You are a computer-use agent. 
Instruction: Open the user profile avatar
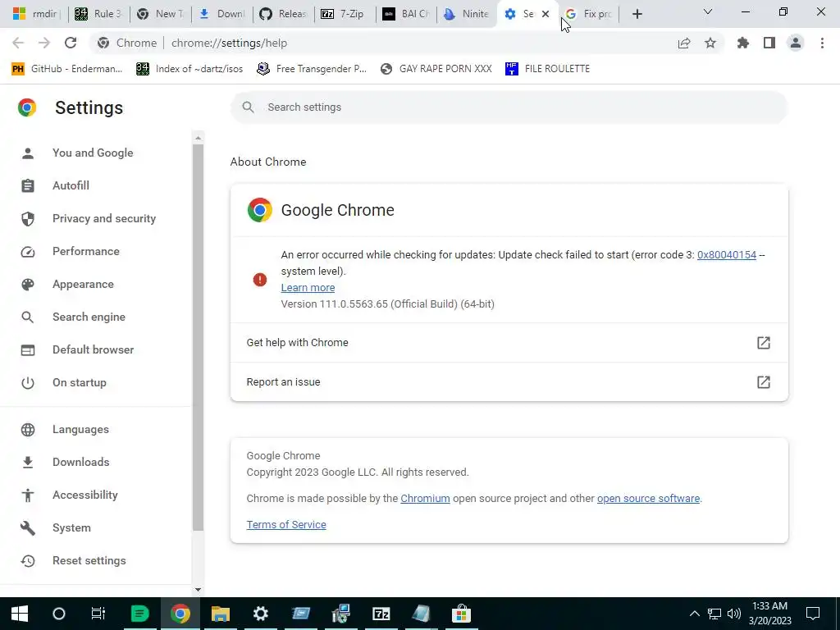(x=796, y=43)
